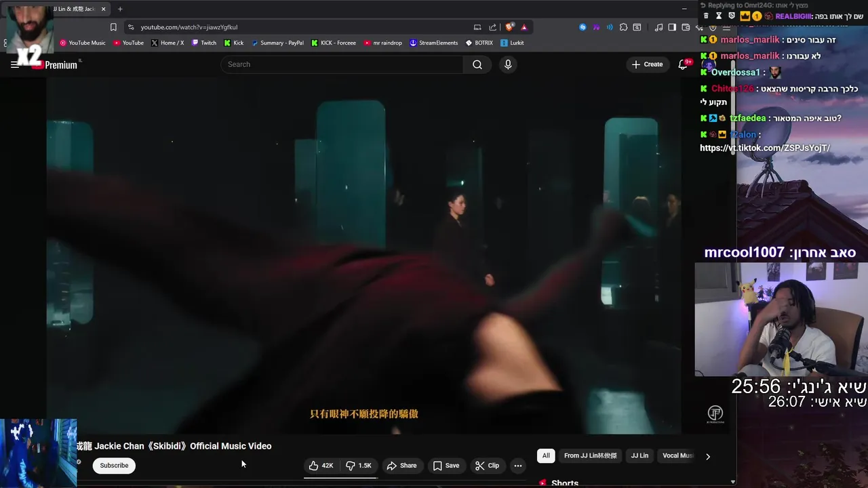Open Brave Shields lion icon
Image resolution: width=868 pixels, height=488 pixels.
click(509, 27)
